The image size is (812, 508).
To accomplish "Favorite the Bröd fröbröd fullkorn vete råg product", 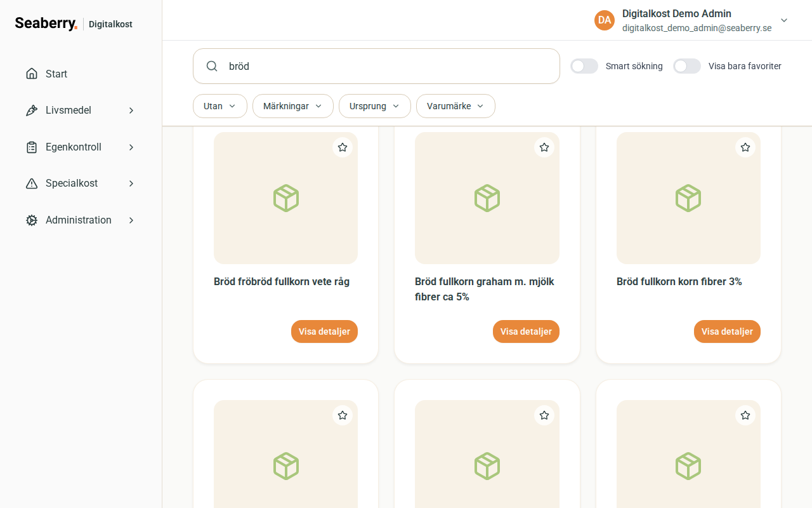I will coord(343,147).
